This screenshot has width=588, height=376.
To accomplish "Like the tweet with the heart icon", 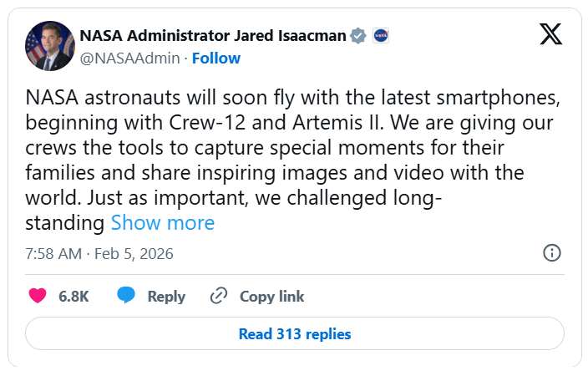I will click(x=38, y=296).
